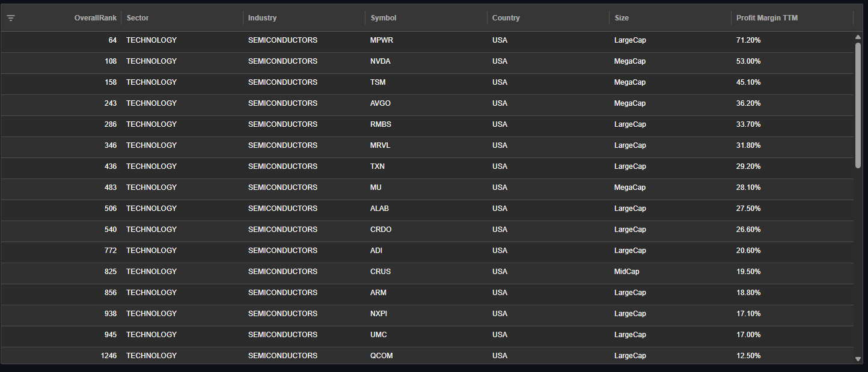Select the MRVL symbol cell
This screenshot has height=372, width=868.
click(381, 145)
